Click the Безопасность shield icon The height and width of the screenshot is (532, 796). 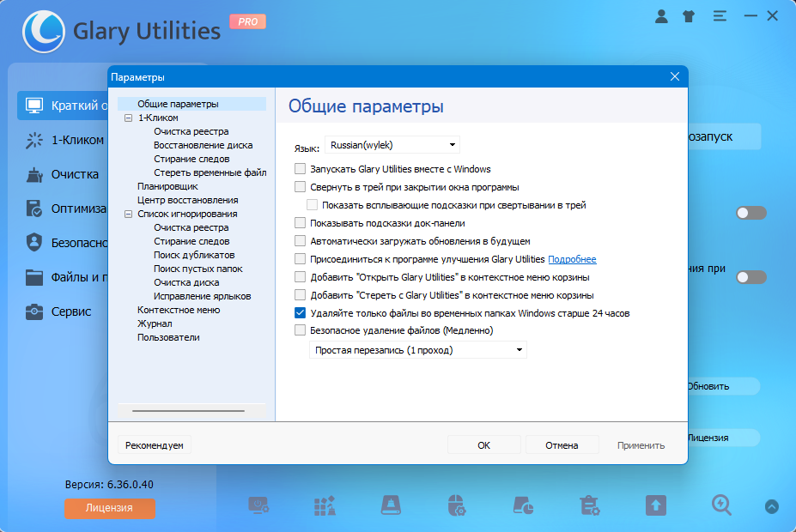coord(34,243)
